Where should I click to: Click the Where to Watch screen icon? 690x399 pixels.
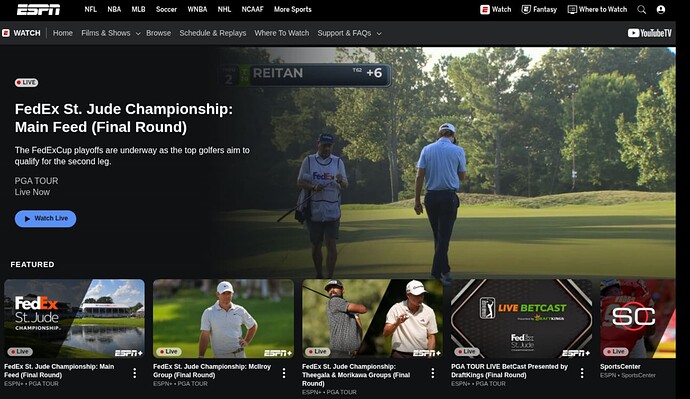pos(572,9)
